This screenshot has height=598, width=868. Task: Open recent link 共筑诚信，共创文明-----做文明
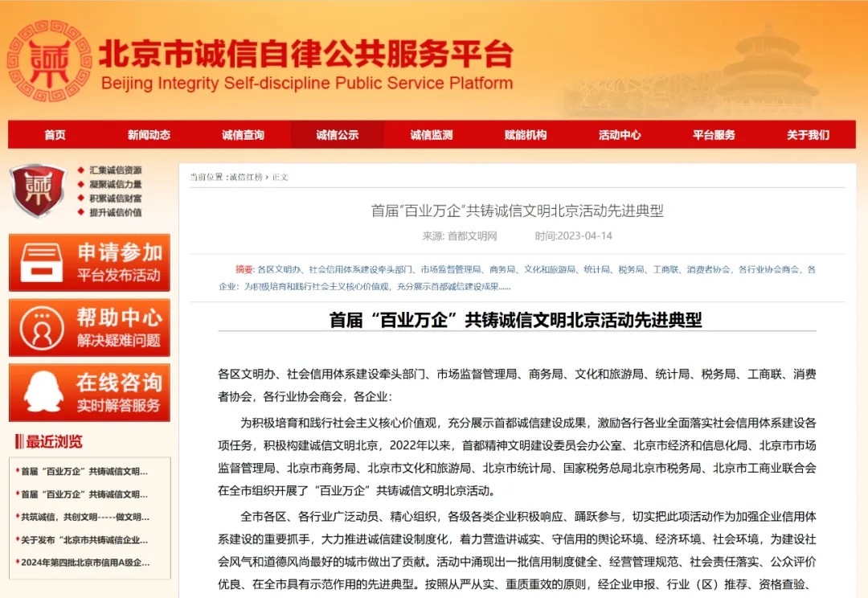tap(85, 517)
